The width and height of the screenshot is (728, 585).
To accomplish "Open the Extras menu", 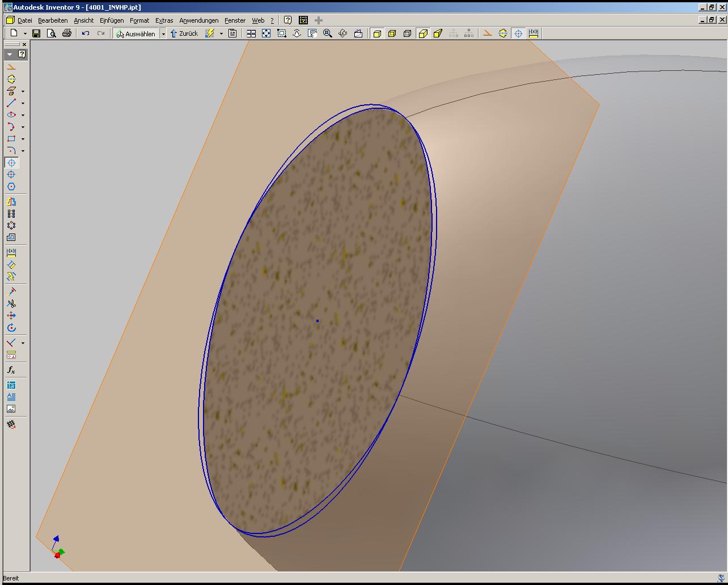I will (x=164, y=20).
